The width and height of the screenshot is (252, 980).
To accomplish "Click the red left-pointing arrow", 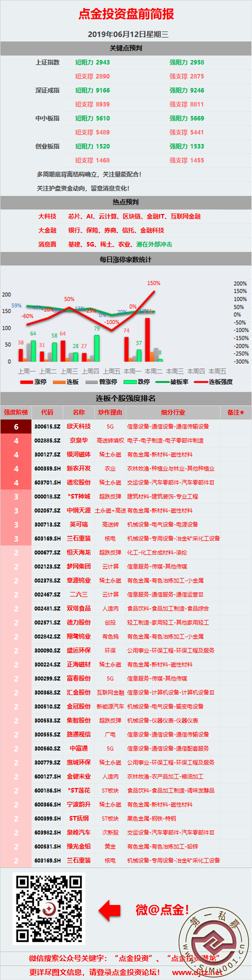I will pyautogui.click(x=109, y=910).
